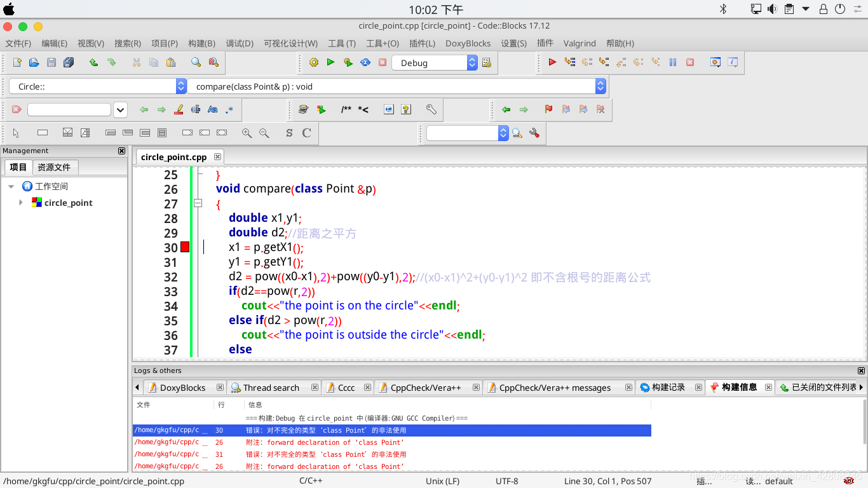
Task: Open a file with folder icon
Action: 34,62
